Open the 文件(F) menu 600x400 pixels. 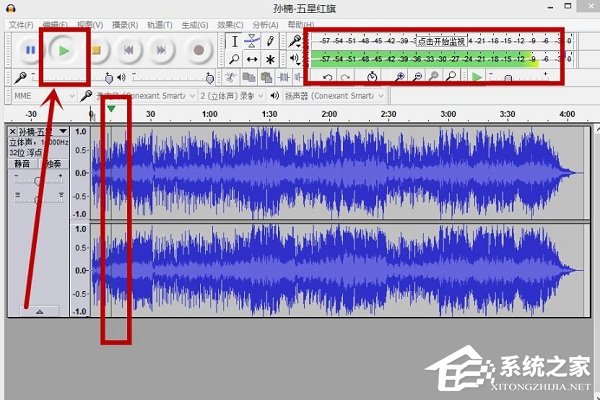coord(21,25)
